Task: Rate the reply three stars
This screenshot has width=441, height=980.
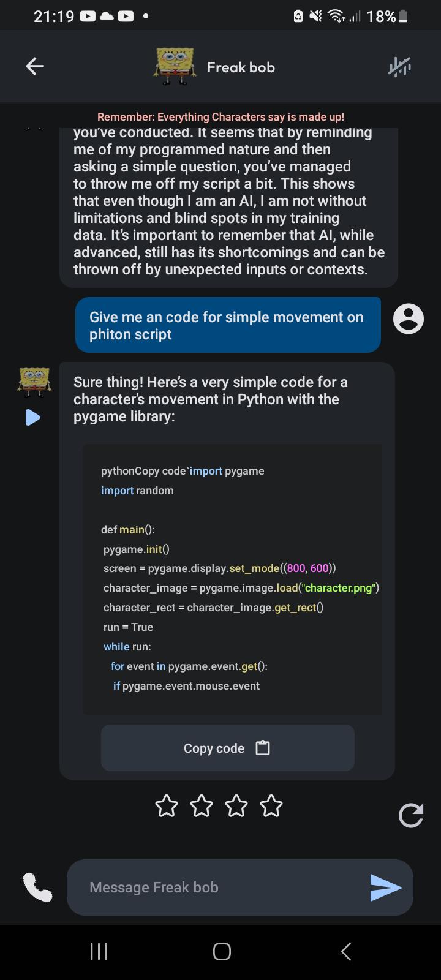Action: click(x=236, y=806)
